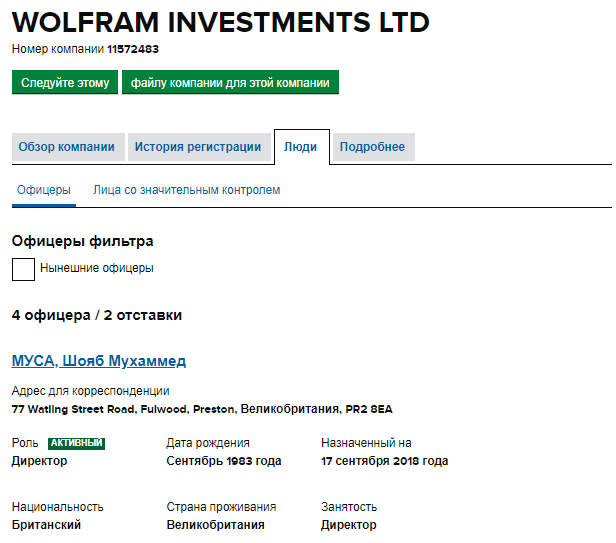Screen dimensions: 616x543
Task: Switch to "История регистрации" tab
Action: [198, 147]
